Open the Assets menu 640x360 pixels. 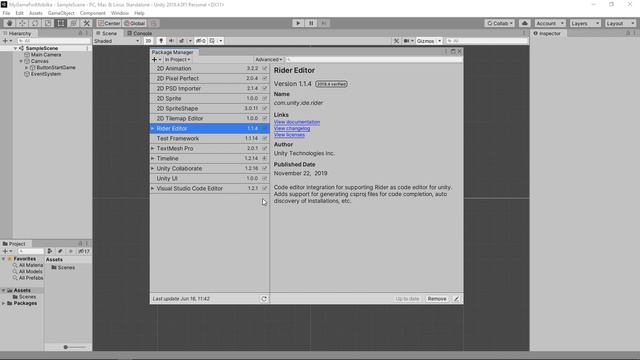pyautogui.click(x=36, y=13)
